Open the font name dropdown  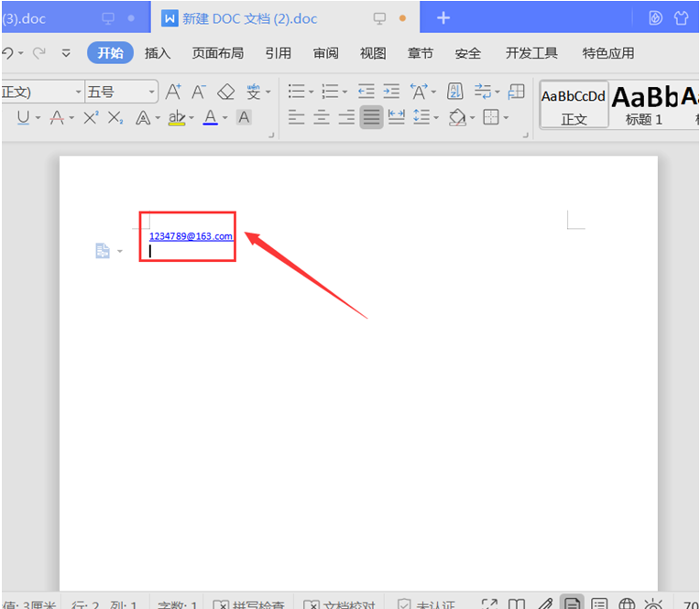[x=78, y=92]
